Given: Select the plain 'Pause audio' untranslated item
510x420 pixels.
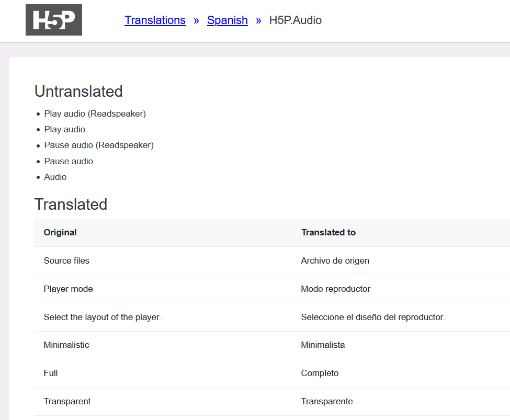Looking at the screenshot, I should coord(69,162).
